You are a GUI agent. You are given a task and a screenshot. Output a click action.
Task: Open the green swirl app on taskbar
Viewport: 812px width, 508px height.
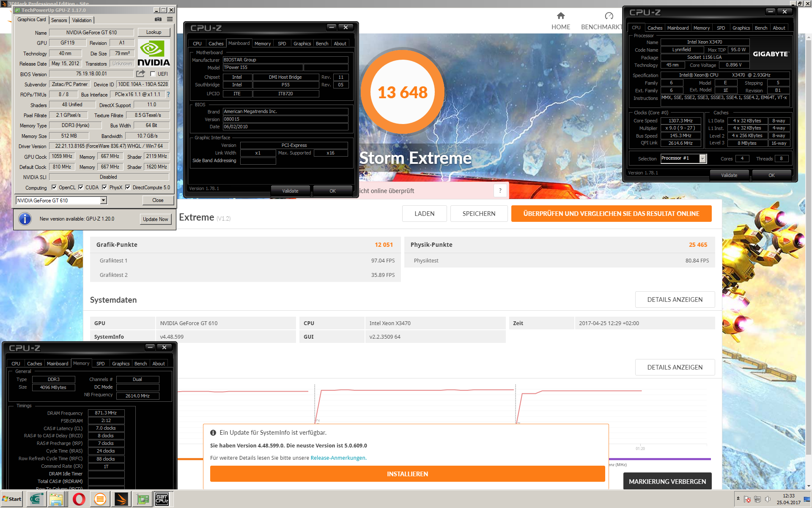click(x=36, y=499)
